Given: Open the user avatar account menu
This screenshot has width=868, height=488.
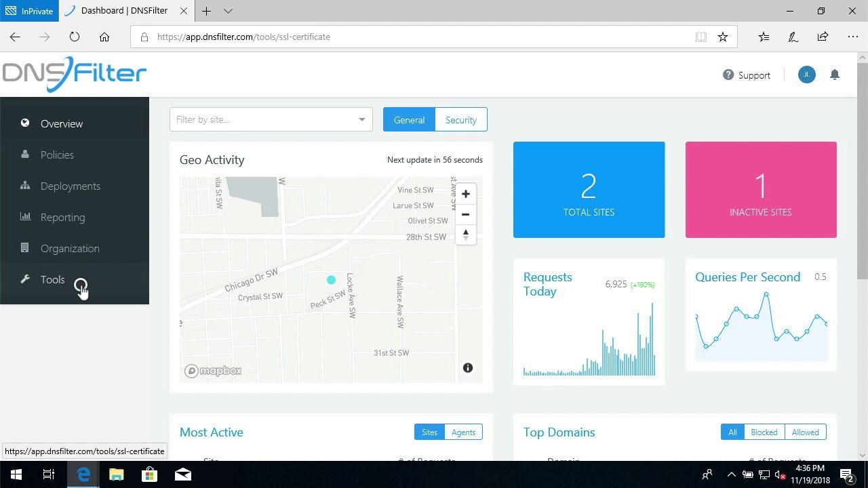Looking at the screenshot, I should coord(806,75).
